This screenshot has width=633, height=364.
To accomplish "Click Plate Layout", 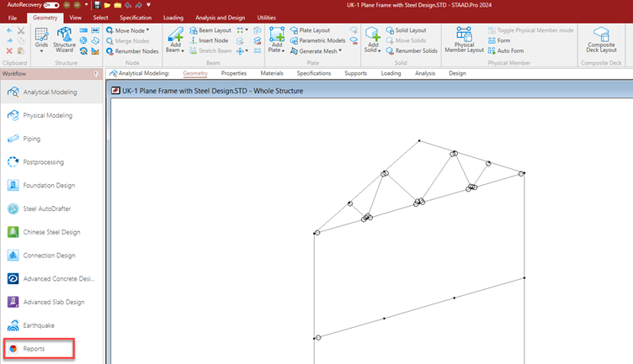I will 310,30.
